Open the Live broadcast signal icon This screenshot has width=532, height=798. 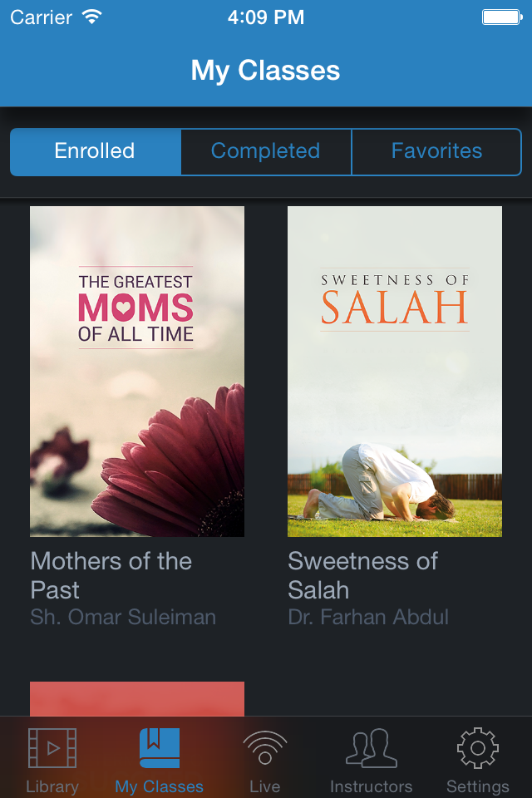264,748
